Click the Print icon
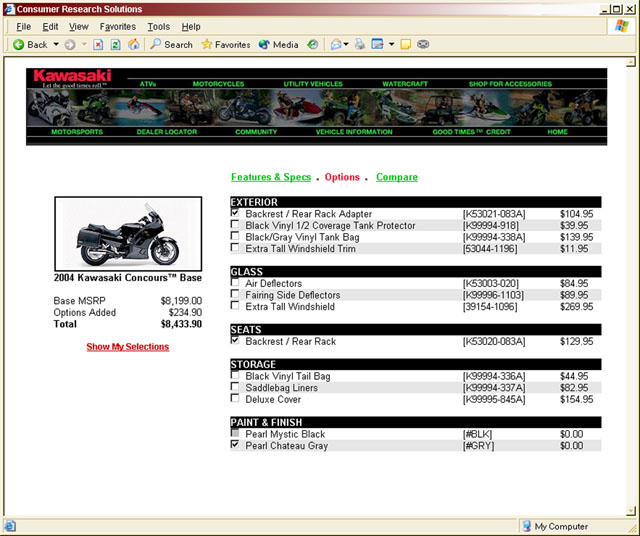The height and width of the screenshot is (536, 640). (360, 44)
